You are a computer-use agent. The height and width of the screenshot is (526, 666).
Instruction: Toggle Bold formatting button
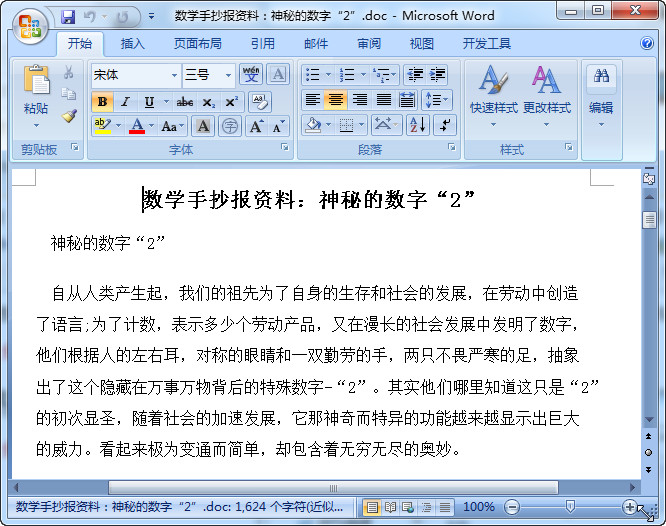pos(101,102)
